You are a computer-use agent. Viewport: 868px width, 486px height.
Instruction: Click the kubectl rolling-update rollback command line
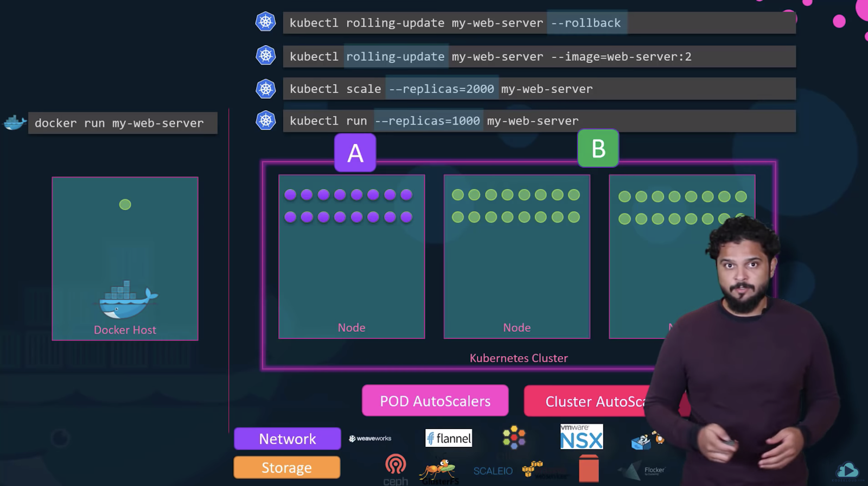click(x=539, y=23)
